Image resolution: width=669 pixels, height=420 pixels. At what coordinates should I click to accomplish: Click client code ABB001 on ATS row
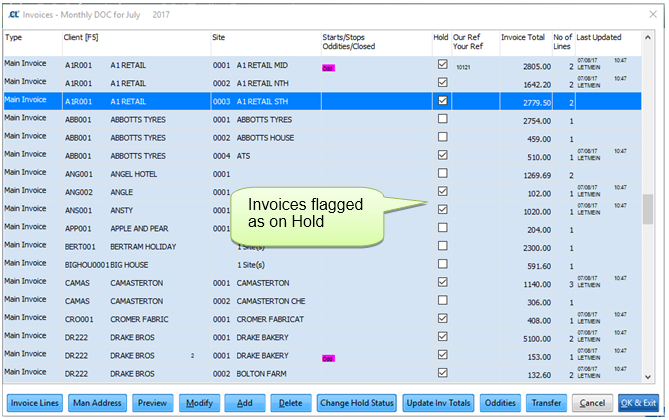(78, 156)
